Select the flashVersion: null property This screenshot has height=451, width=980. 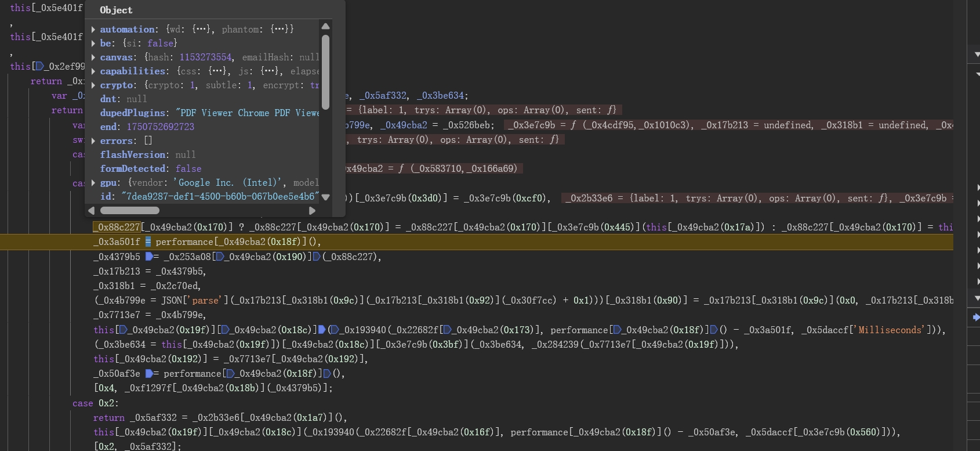point(148,154)
